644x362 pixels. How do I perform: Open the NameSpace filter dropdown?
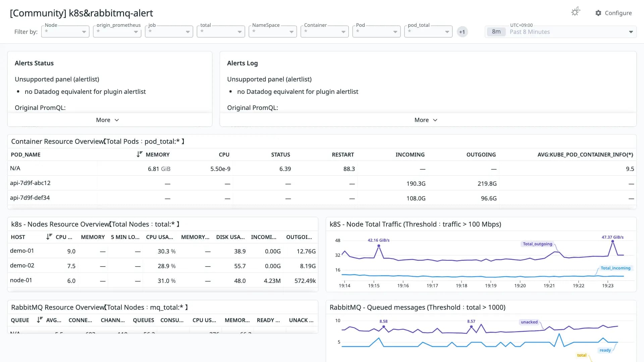tap(273, 32)
